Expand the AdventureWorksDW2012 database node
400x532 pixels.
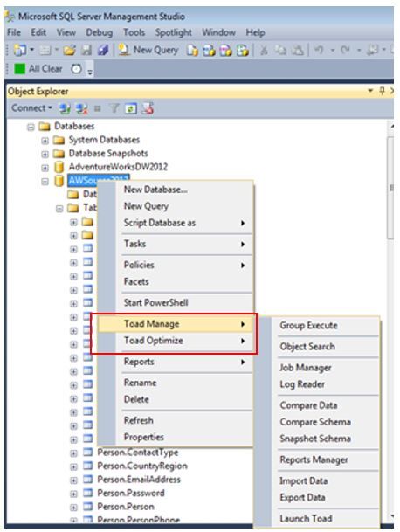tap(45, 168)
